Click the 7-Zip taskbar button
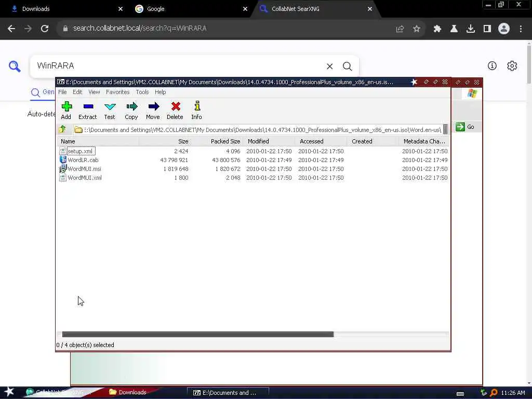 coord(228,393)
